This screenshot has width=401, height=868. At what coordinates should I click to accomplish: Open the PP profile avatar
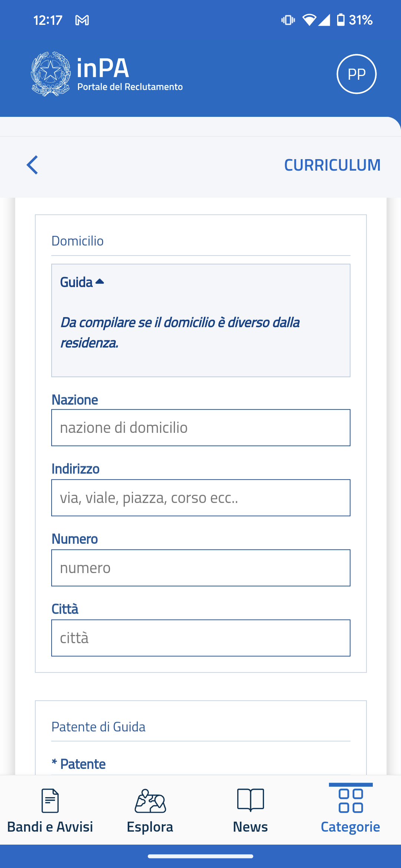(356, 74)
